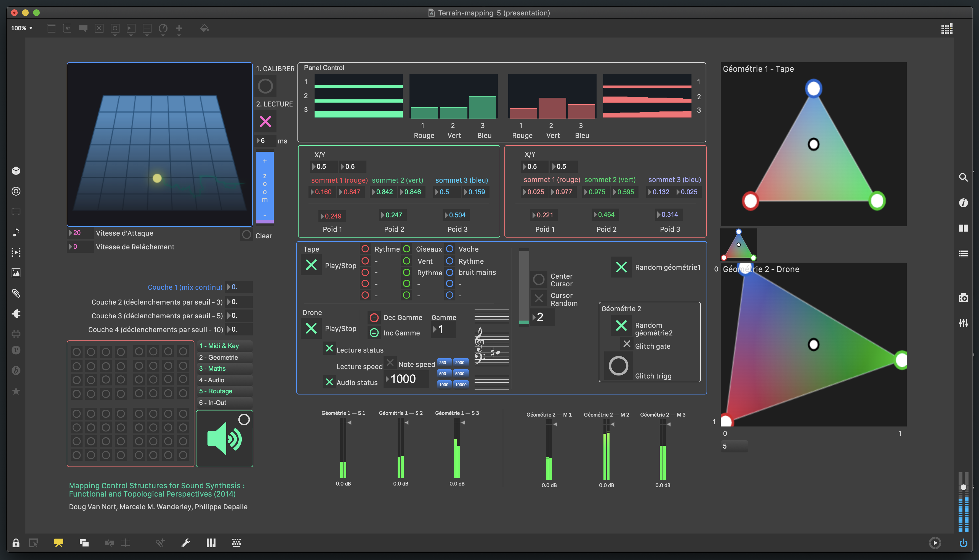Open the 100% zoom dropdown
This screenshot has height=560, width=979.
click(x=22, y=28)
